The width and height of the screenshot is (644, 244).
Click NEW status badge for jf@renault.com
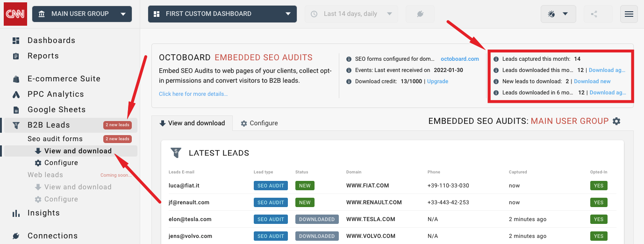pyautogui.click(x=305, y=202)
